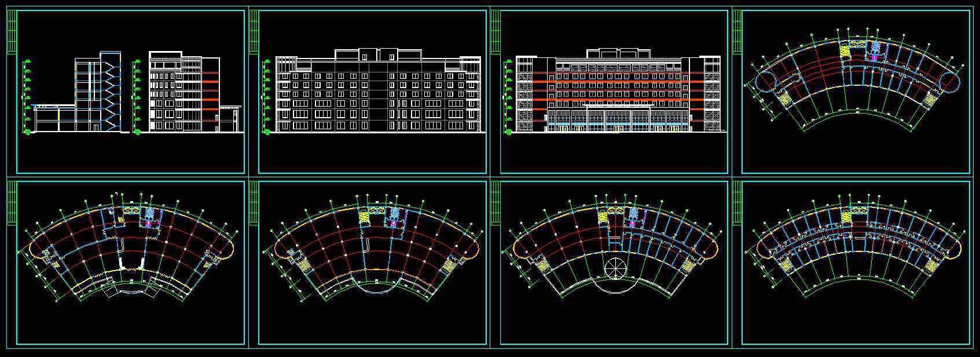
Task: Select the rooftop block on the rear elevation
Action: [x=377, y=54]
